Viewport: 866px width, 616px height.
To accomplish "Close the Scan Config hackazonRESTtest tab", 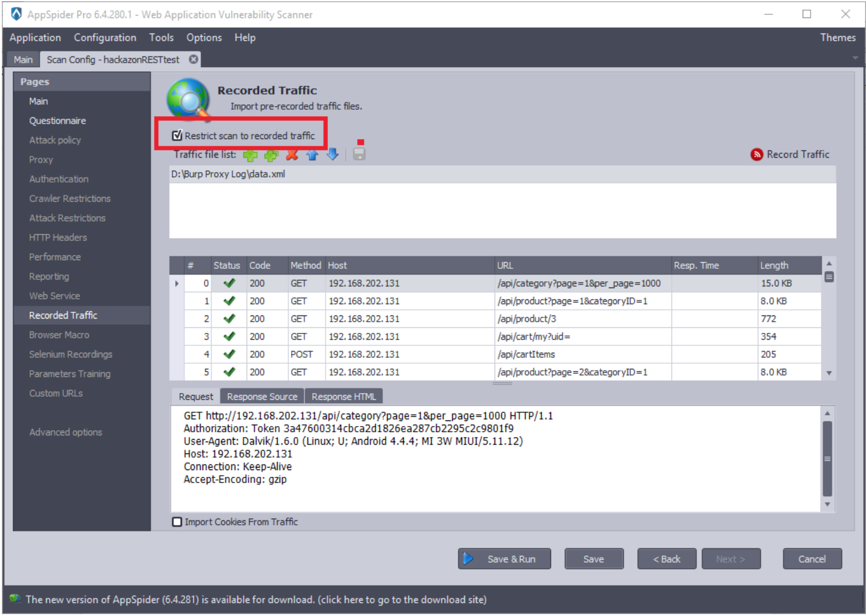I will tap(194, 59).
